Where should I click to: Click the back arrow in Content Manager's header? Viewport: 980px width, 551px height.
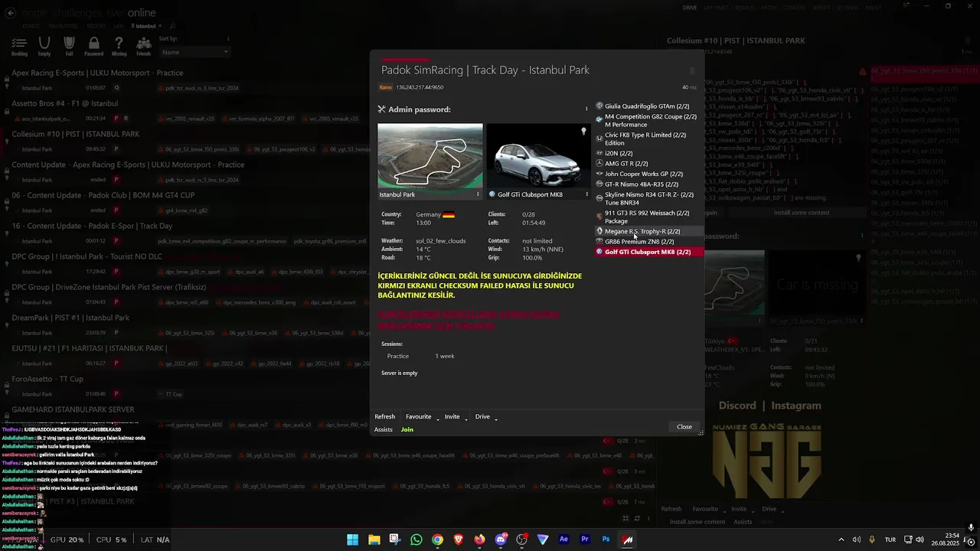tap(8, 12)
